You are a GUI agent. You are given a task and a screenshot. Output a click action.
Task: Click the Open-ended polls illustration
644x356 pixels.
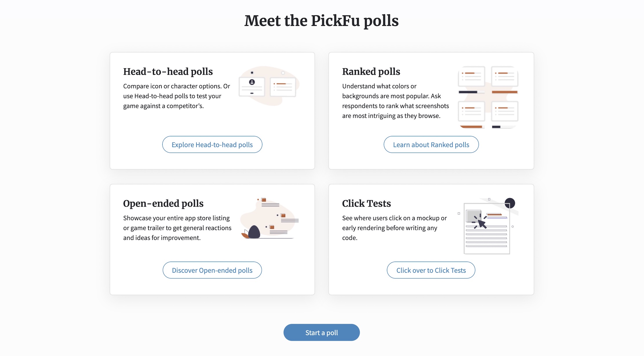(x=270, y=218)
